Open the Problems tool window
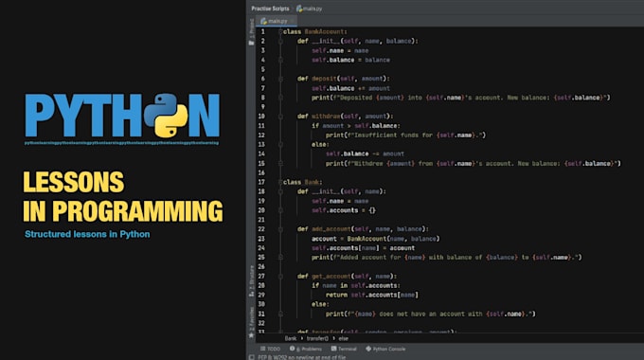Viewport: 644px width, 360px height. point(306,349)
